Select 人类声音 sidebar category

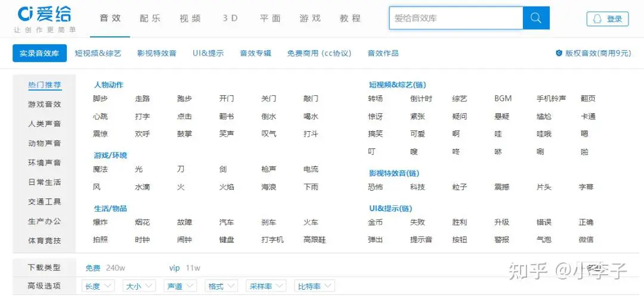[45, 123]
